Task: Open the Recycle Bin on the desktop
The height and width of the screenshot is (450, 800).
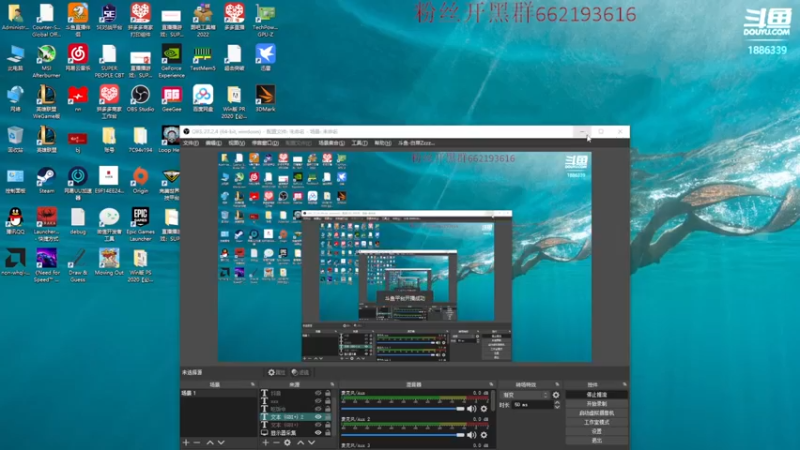Action: [15, 139]
